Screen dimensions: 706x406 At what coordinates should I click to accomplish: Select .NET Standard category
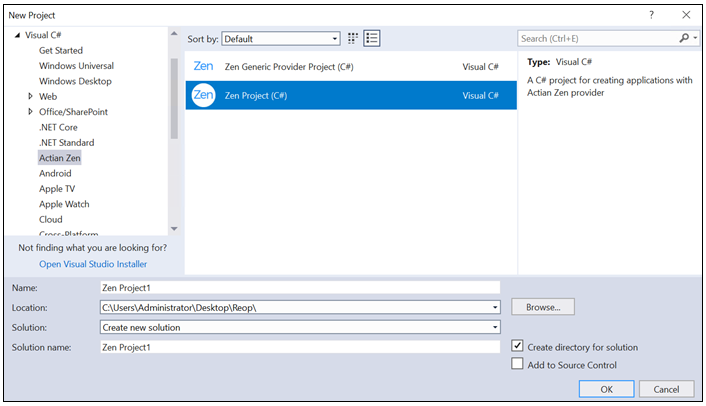(67, 143)
